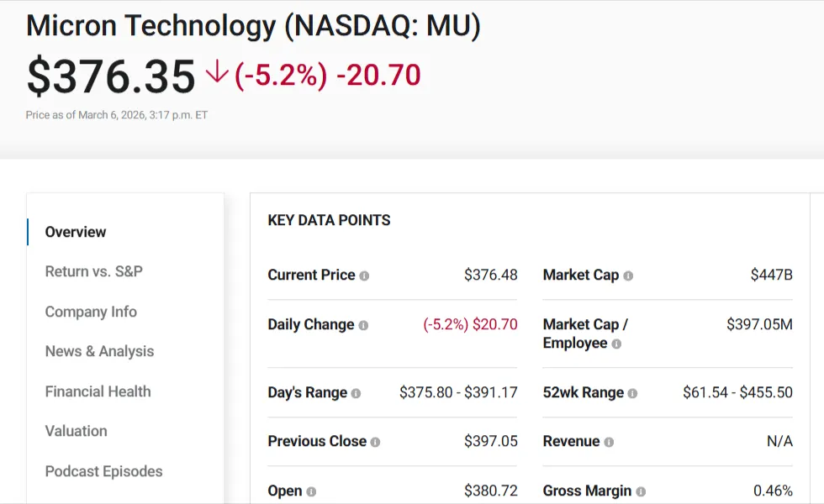Open the Valuation section

pyautogui.click(x=76, y=431)
